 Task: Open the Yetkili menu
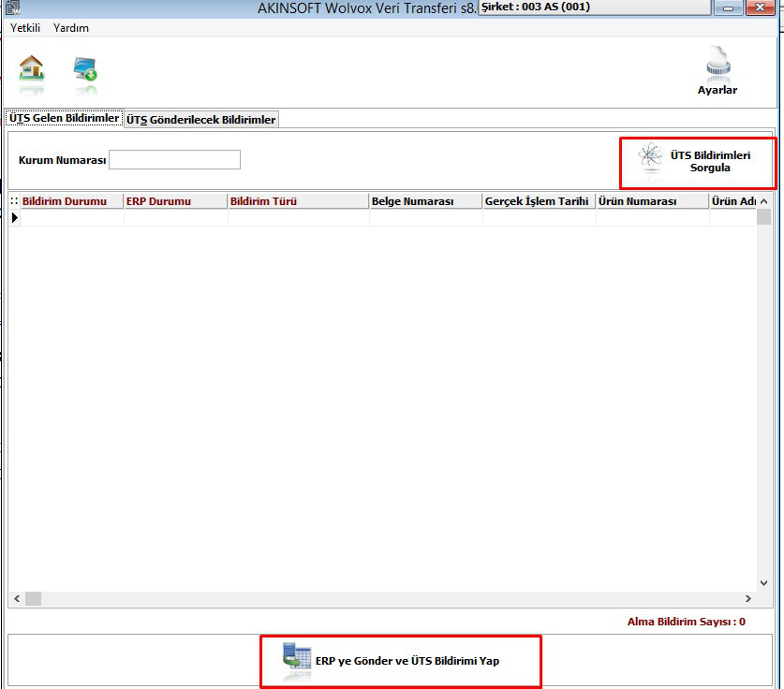pos(25,28)
